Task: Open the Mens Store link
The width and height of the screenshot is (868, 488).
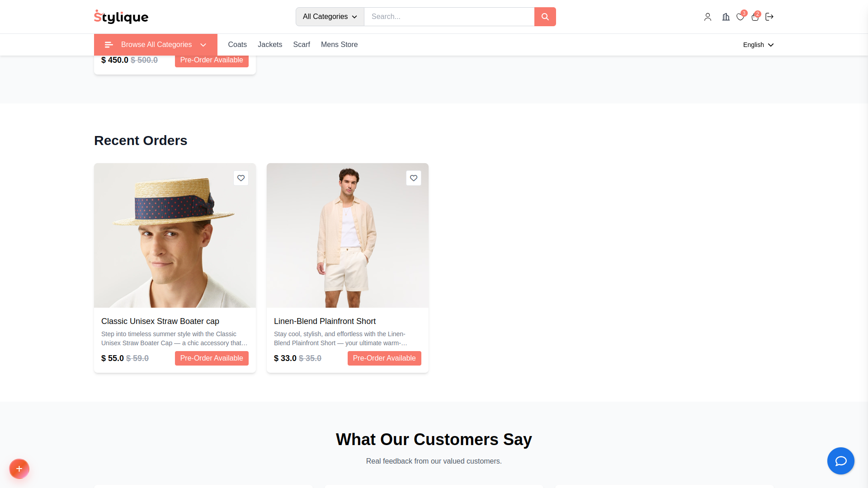Action: (340, 45)
